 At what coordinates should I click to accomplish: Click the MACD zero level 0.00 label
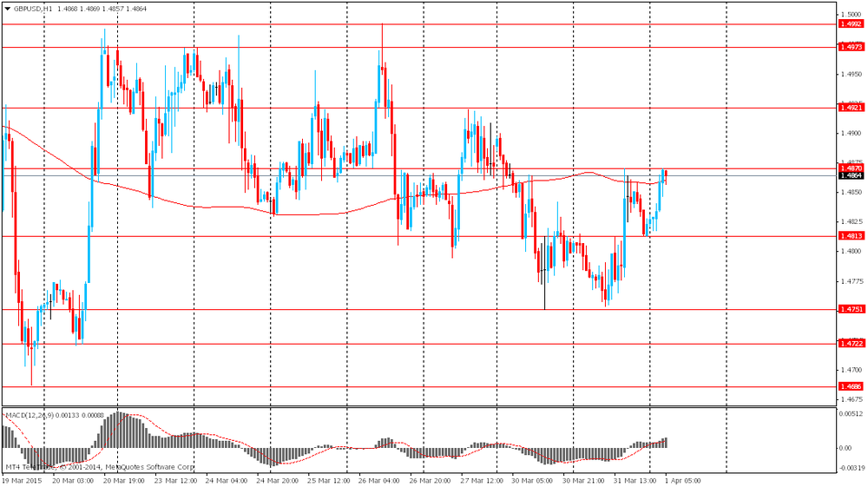(x=845, y=448)
